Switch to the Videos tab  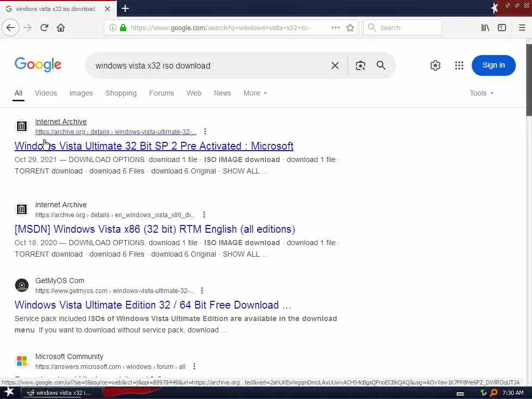(x=46, y=94)
